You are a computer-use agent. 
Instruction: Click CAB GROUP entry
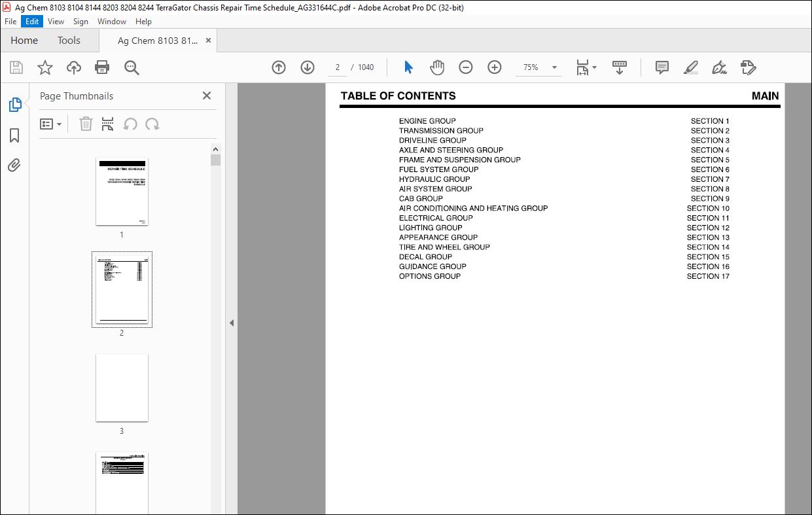(x=421, y=199)
